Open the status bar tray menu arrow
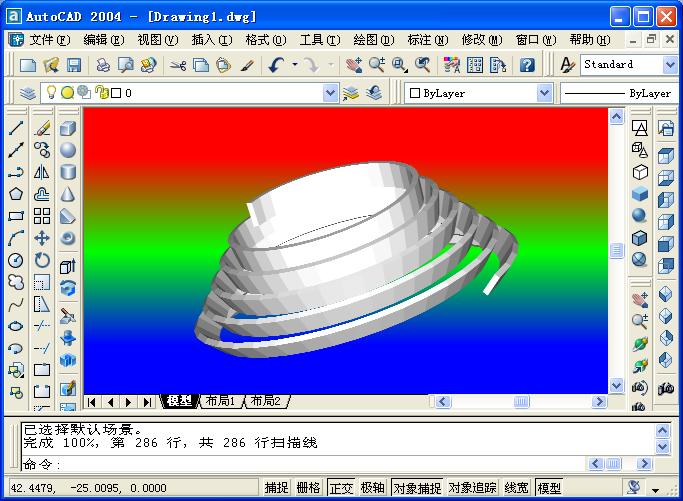Image resolution: width=683 pixels, height=501 pixels. pos(656,490)
